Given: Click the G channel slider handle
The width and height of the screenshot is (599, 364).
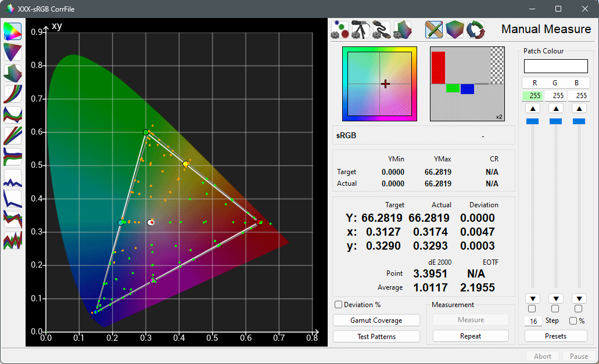Looking at the screenshot, I should [x=555, y=121].
